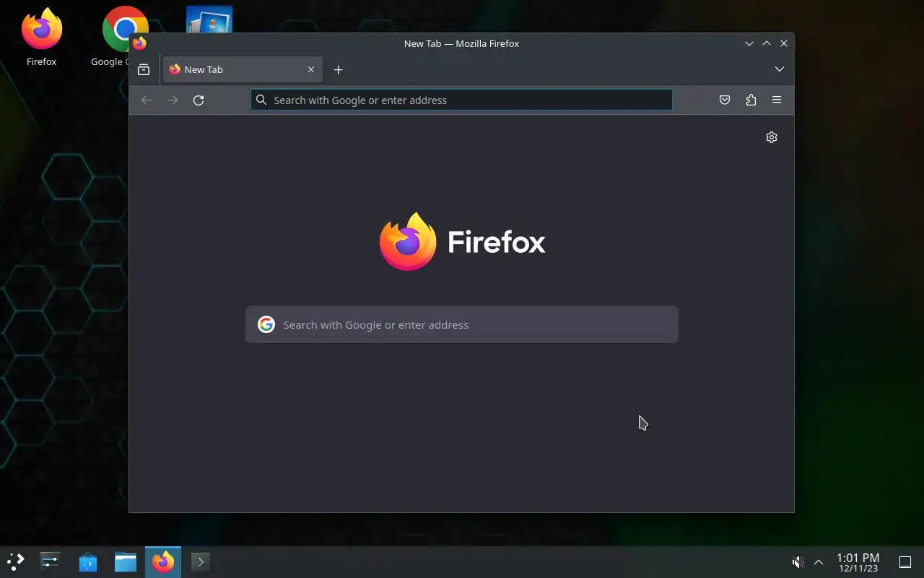The height and width of the screenshot is (578, 924).
Task: Open the clock showing 1:01 PM
Action: 858,562
